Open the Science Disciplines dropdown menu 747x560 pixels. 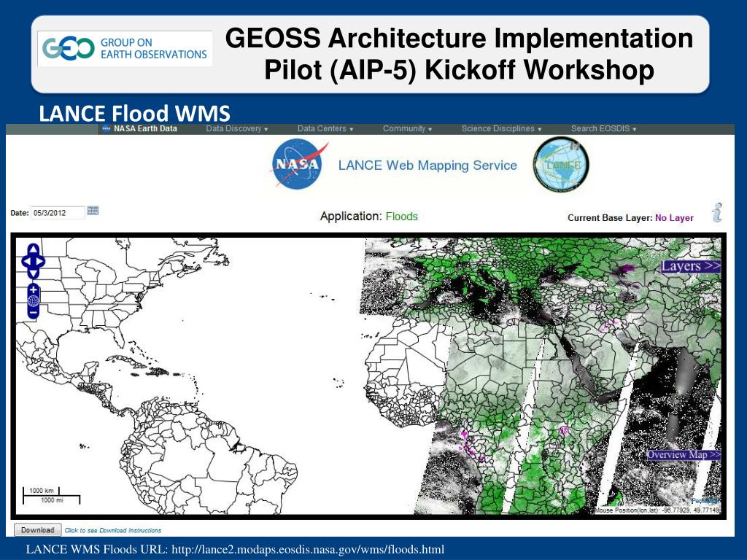(x=501, y=128)
